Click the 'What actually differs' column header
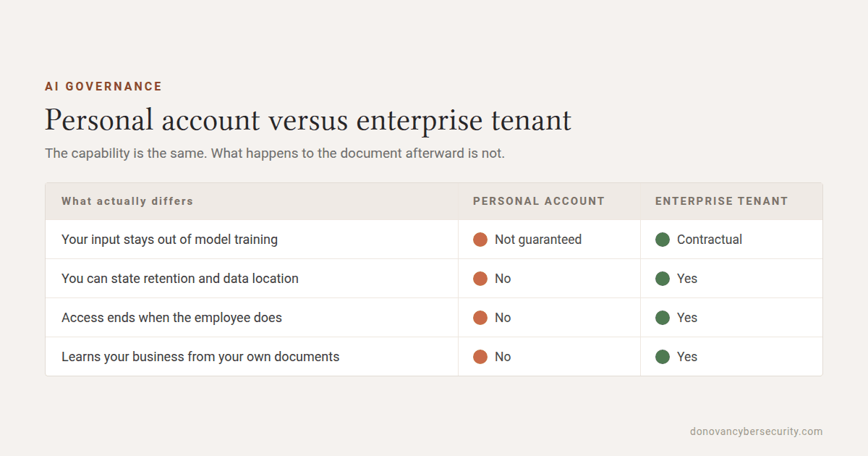Viewport: 868px width, 456px height. point(127,201)
